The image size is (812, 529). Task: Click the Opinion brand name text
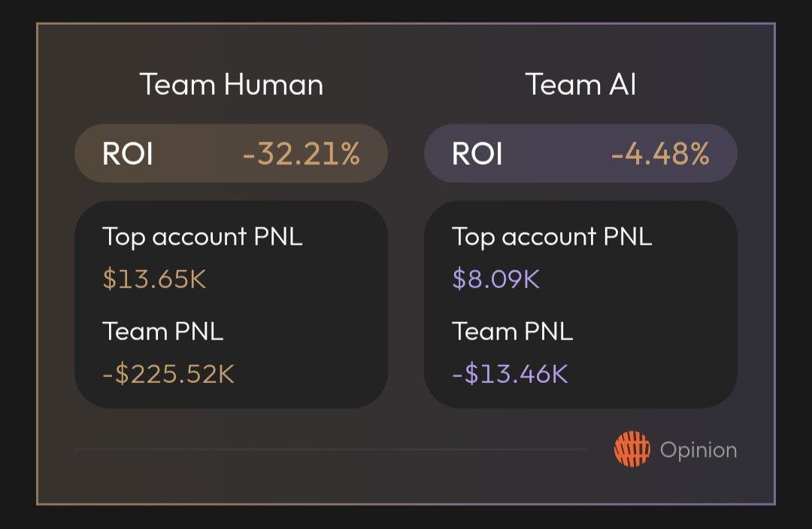[x=698, y=450]
